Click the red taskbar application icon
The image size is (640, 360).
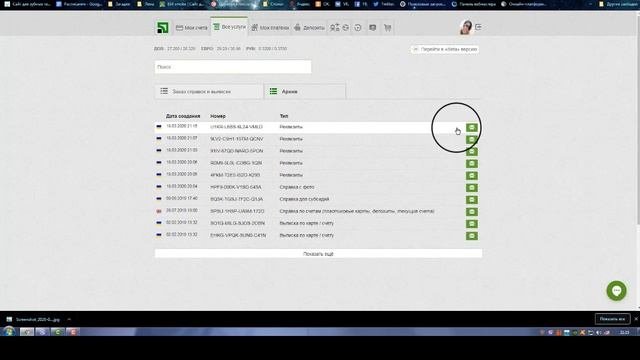(x=73, y=332)
